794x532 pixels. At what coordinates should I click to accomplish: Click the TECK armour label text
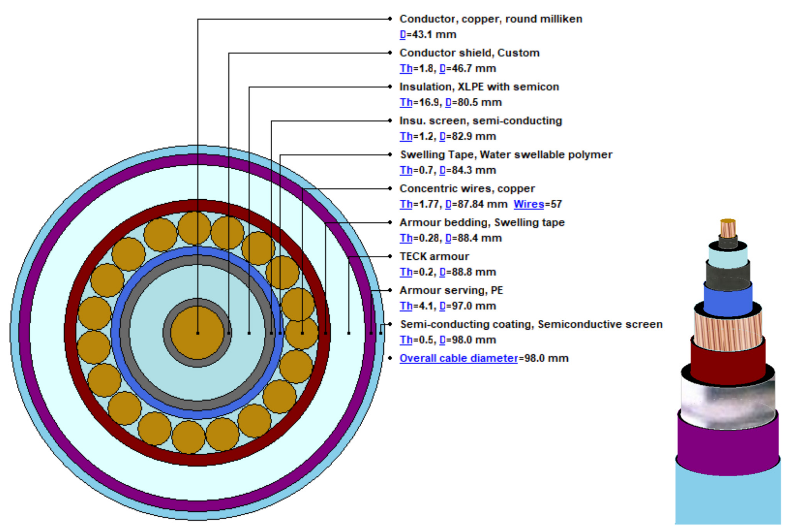tap(434, 257)
